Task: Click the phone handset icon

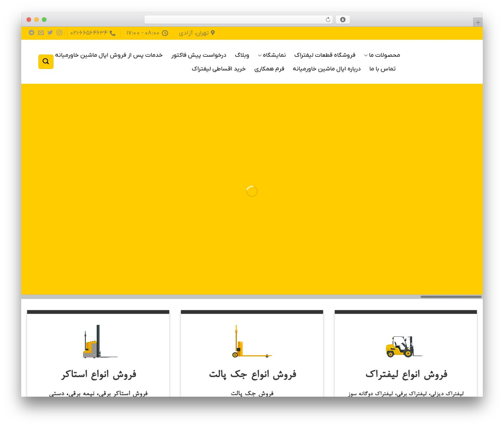Action: pos(113,33)
